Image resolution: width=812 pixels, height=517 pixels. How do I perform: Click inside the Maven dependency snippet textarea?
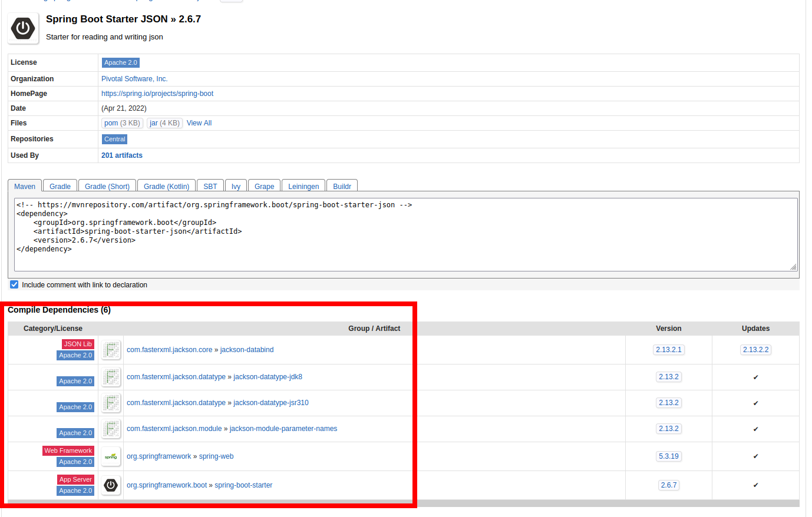[406, 234]
